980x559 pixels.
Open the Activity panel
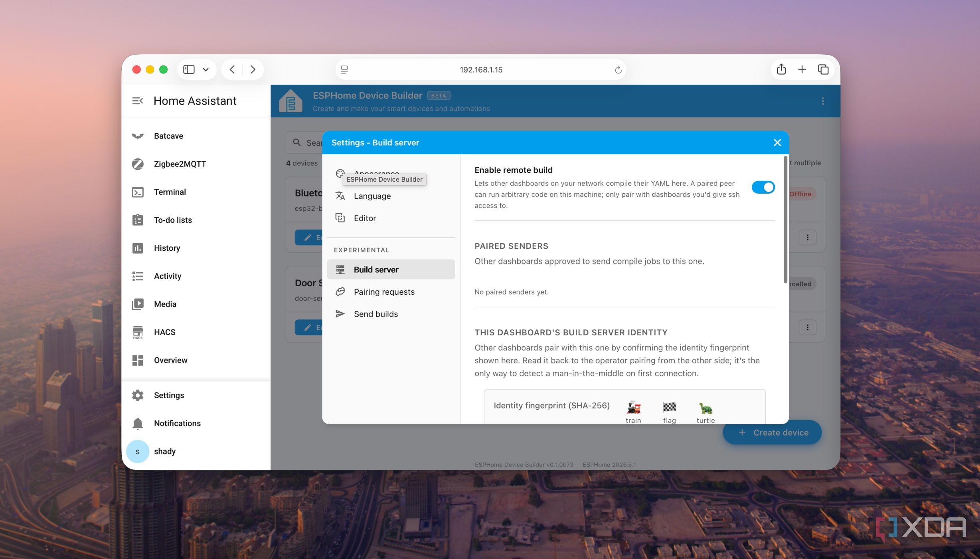196,276
